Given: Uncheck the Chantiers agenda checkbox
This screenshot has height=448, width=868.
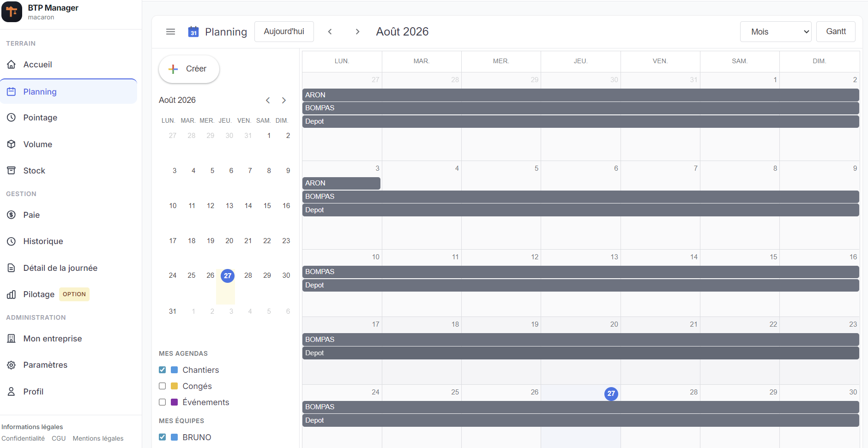Looking at the screenshot, I should click(163, 370).
